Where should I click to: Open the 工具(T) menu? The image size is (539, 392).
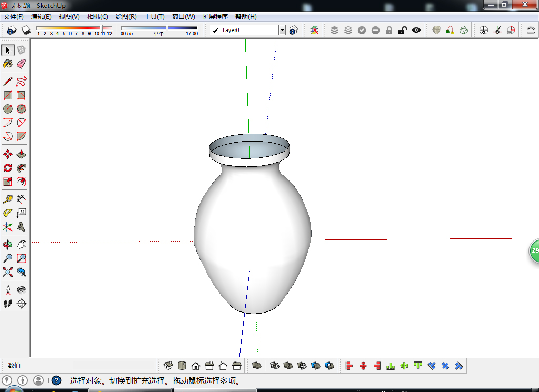pyautogui.click(x=154, y=17)
